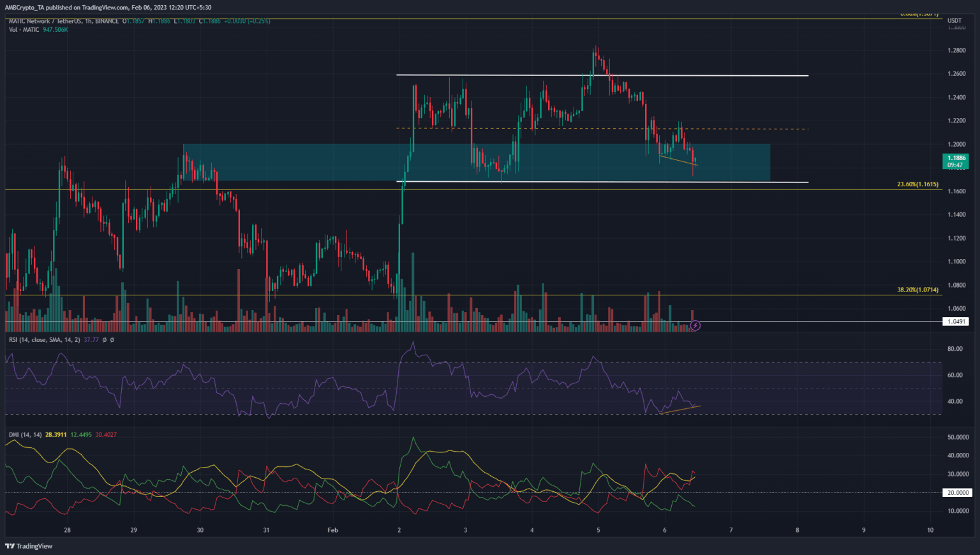The height and width of the screenshot is (555, 980).
Task: Click the RSI value 37.77 in legend
Action: point(92,340)
